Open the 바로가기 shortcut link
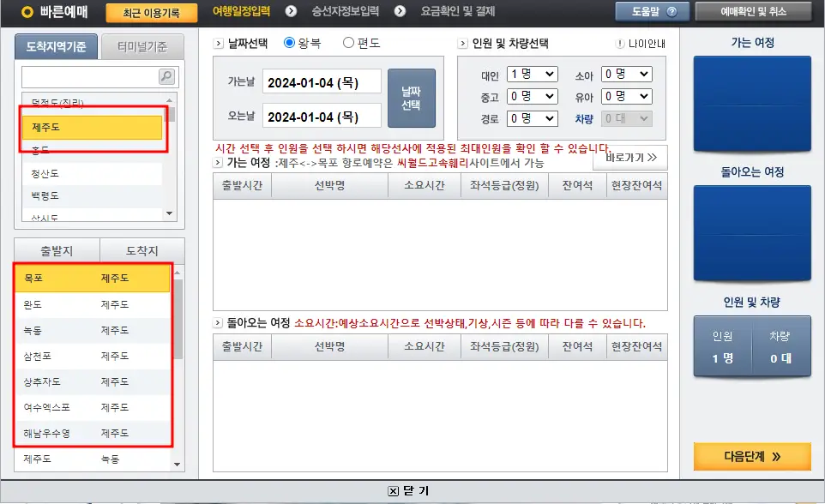The width and height of the screenshot is (825, 504). tap(629, 158)
